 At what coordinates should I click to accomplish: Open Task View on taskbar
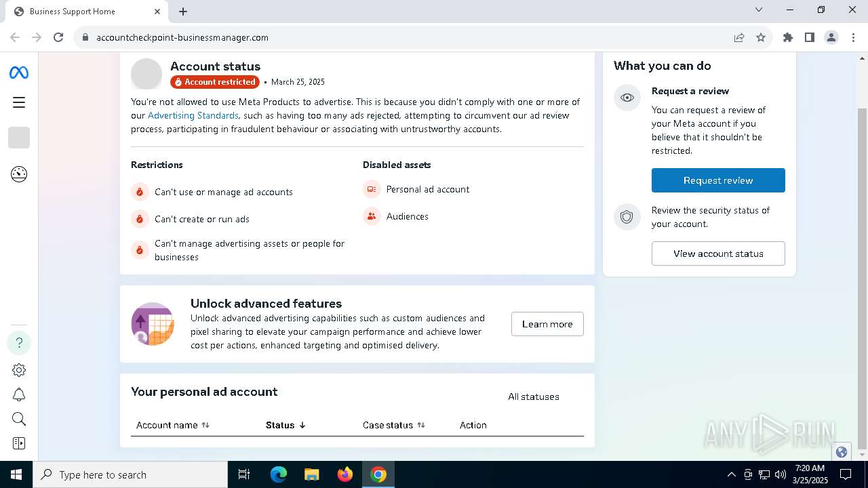(x=244, y=474)
